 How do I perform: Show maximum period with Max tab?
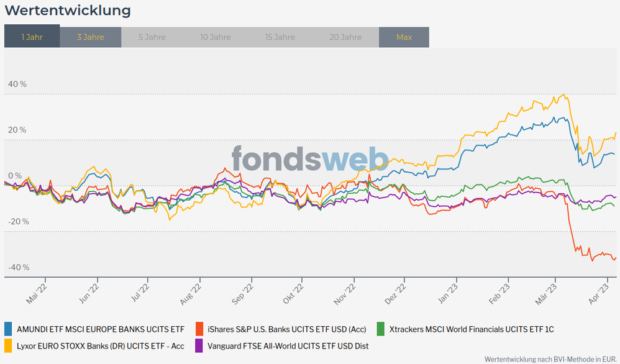click(x=404, y=37)
